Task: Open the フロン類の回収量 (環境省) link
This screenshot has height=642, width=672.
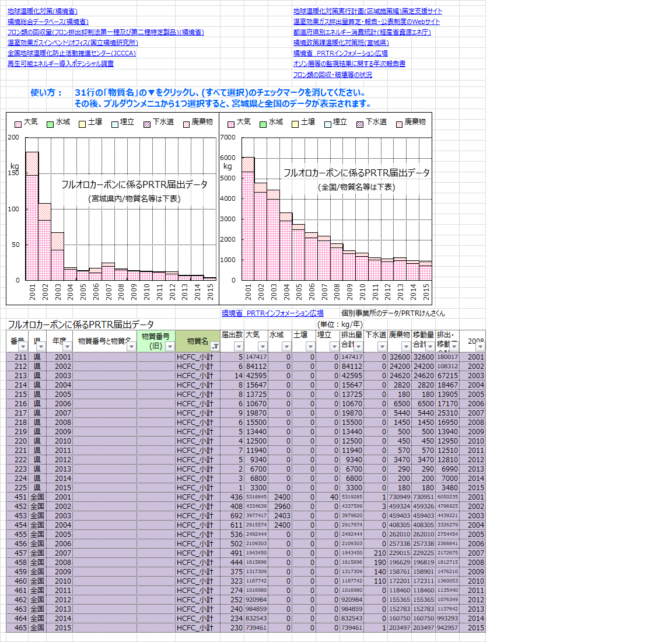Action: [106, 32]
